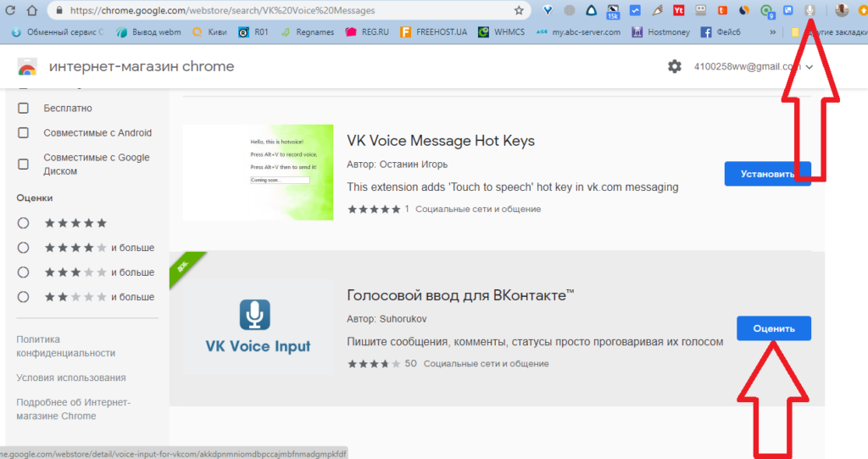This screenshot has width=868, height=459.
Task: Open the gray globe extension icon
Action: 570,10
